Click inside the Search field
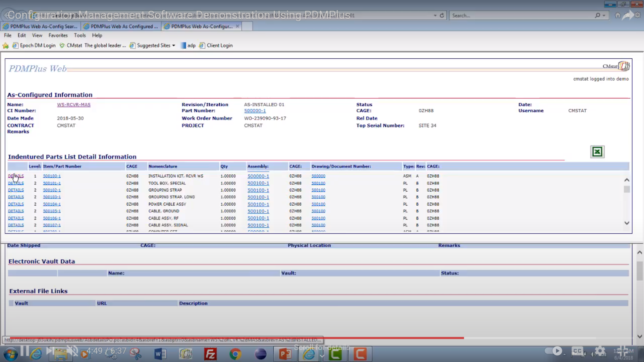This screenshot has width=644, height=362. pos(503,15)
